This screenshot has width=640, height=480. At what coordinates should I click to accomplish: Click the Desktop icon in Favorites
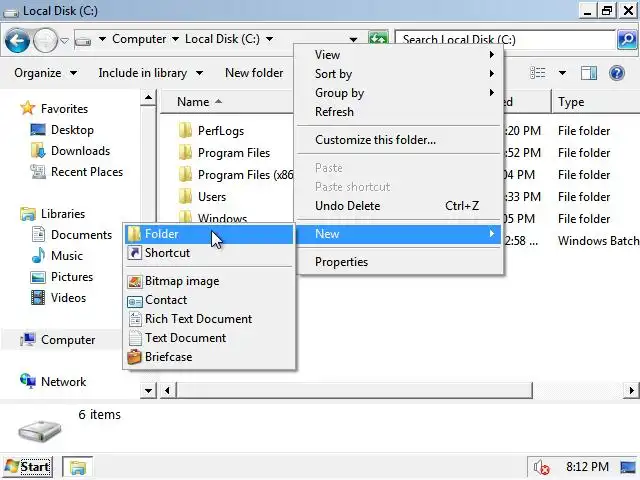click(38, 130)
